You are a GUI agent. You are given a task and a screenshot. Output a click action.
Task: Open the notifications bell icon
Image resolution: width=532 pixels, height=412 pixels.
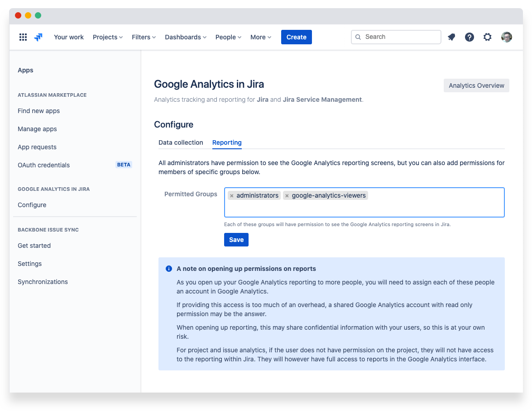(x=451, y=37)
